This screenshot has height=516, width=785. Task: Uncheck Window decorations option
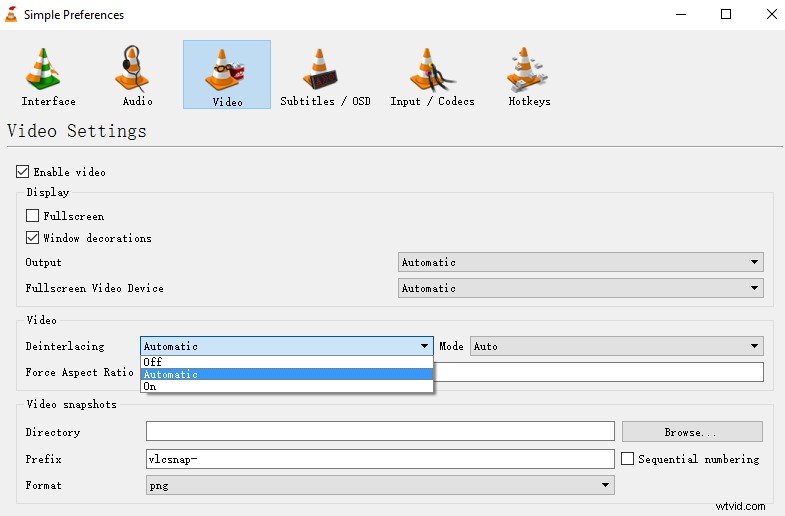(33, 238)
